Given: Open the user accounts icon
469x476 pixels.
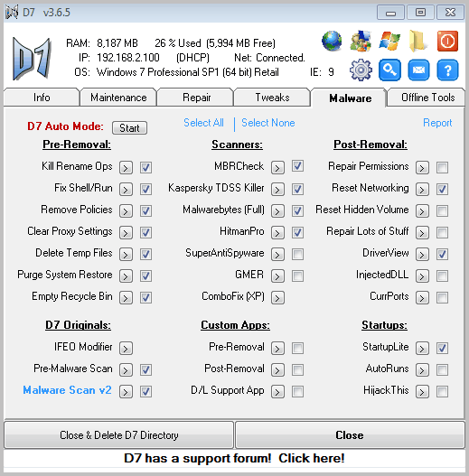Looking at the screenshot, I should click(x=361, y=41).
